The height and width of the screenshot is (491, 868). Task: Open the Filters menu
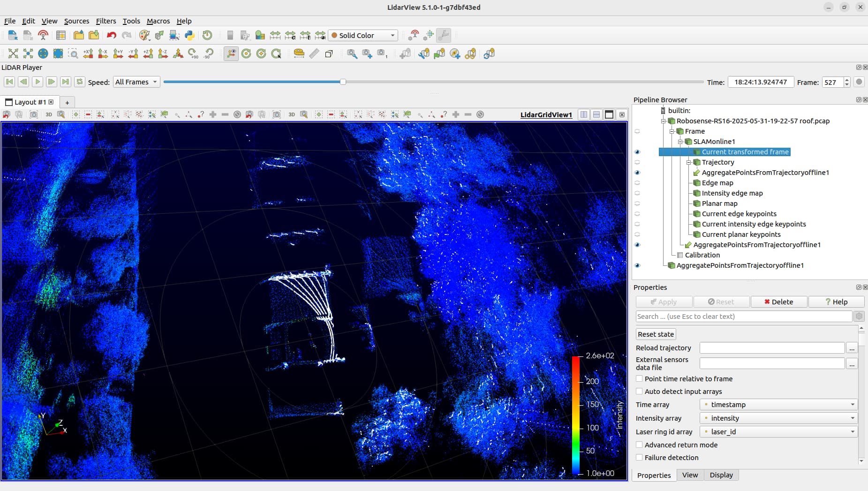tap(106, 21)
